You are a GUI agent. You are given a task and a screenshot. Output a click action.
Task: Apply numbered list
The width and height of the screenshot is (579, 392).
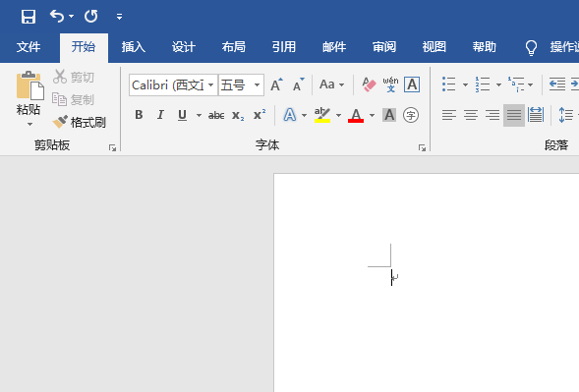(x=483, y=84)
